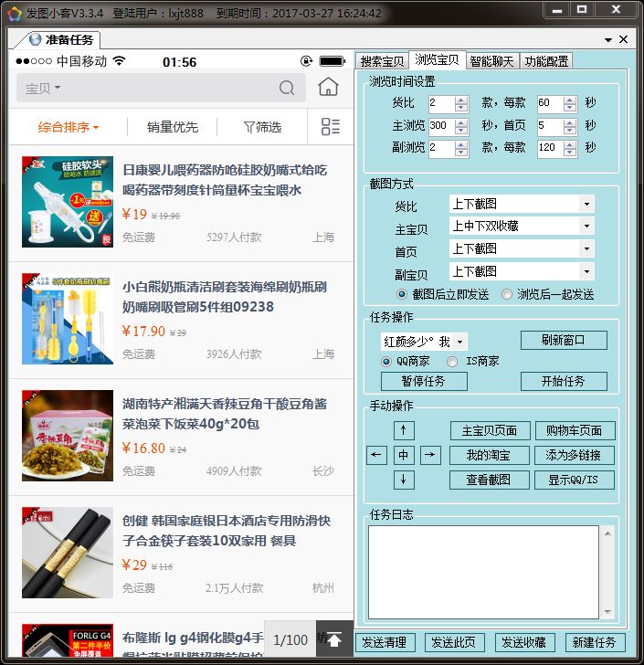Open the 宝贝 search type dropdown

tap(43, 88)
